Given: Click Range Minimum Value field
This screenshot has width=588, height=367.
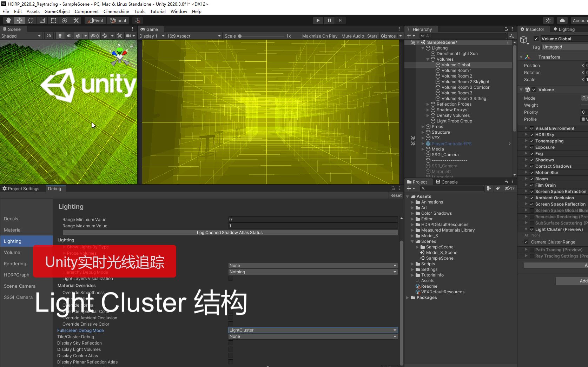Looking at the screenshot, I should click(313, 220).
